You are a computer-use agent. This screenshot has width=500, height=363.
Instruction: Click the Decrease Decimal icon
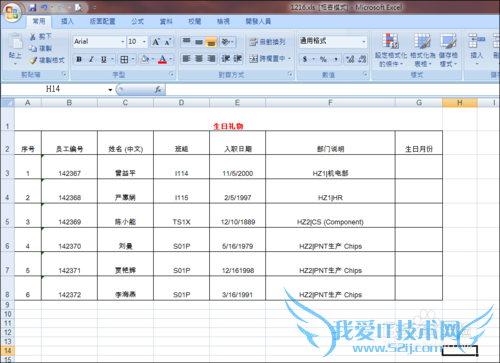[362, 59]
